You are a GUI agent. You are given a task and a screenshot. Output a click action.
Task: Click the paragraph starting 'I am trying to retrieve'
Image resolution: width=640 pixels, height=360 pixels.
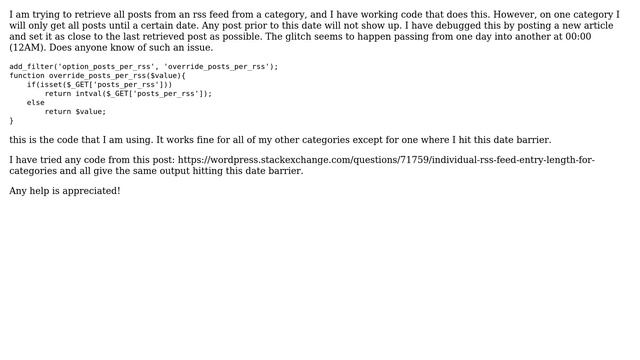[314, 31]
